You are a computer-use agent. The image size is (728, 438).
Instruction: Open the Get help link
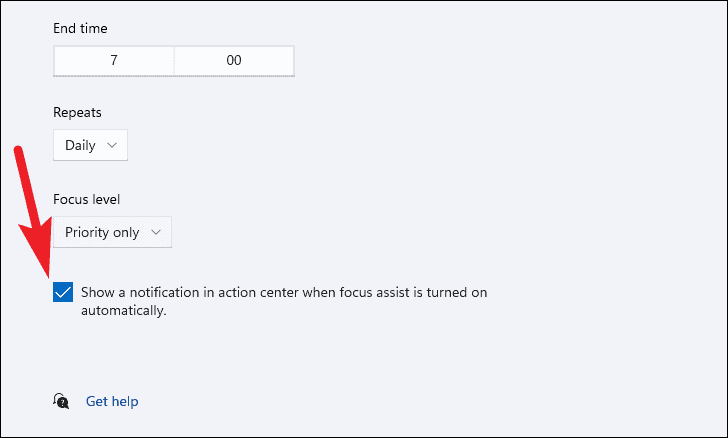[112, 401]
